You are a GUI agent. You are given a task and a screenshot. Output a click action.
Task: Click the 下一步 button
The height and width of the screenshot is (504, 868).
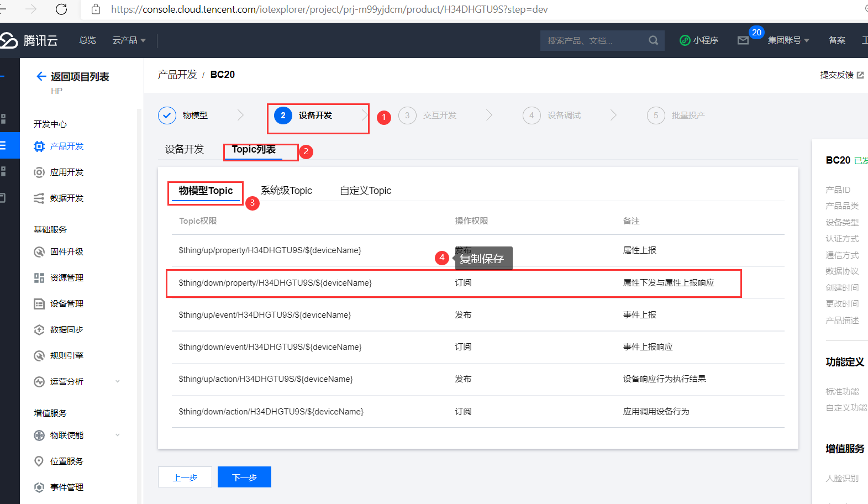[244, 477]
